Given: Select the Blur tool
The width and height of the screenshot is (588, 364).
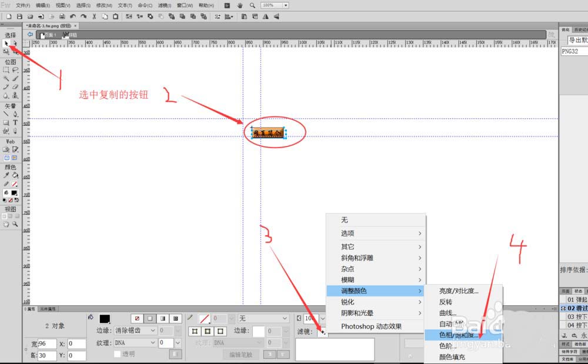Looking at the screenshot, I should point(6,96).
